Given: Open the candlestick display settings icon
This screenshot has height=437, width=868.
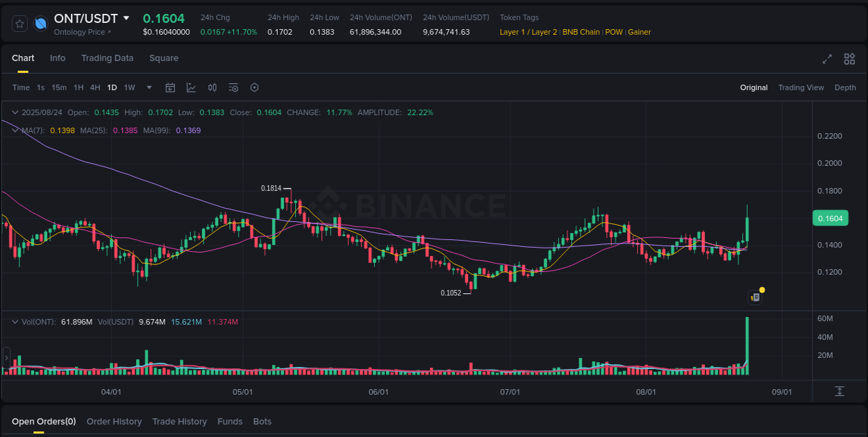Looking at the screenshot, I should [x=212, y=87].
